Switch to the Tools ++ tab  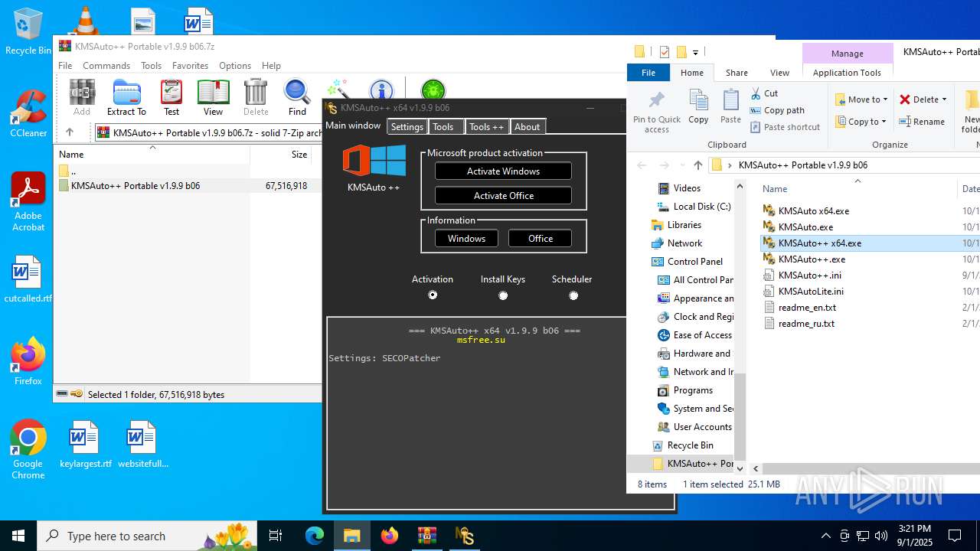pyautogui.click(x=486, y=127)
